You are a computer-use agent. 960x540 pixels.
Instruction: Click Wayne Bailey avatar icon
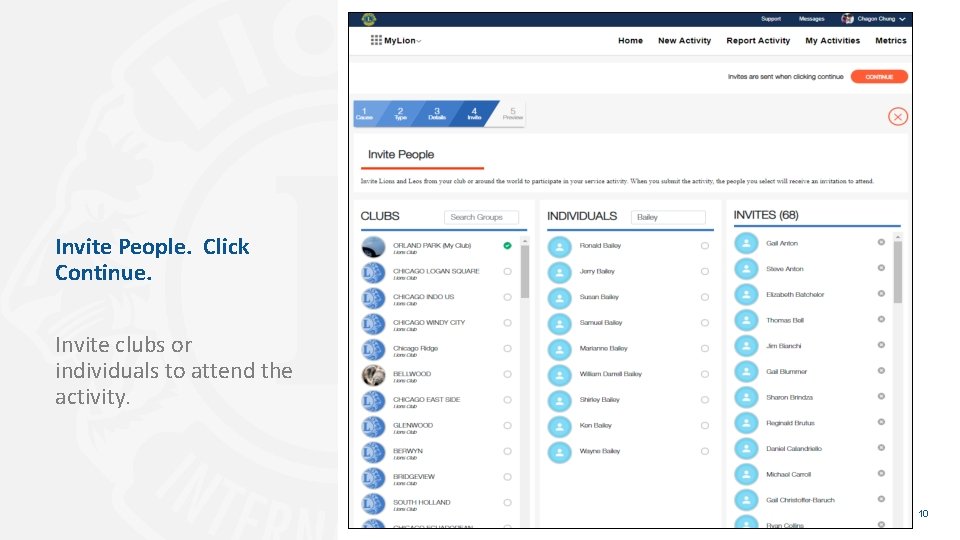point(559,452)
